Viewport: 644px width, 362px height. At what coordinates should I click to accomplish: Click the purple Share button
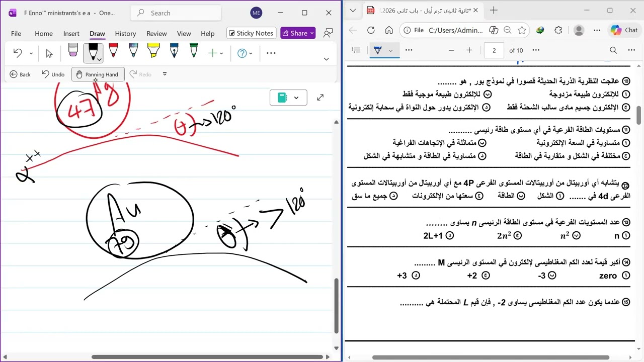pyautogui.click(x=298, y=33)
